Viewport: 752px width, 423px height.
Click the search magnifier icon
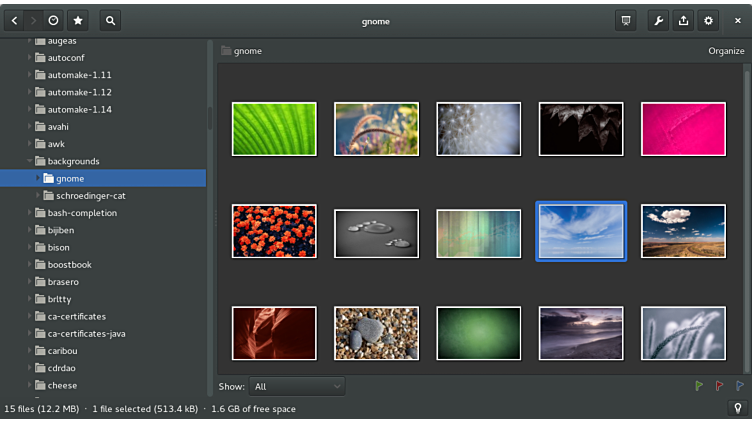point(110,20)
